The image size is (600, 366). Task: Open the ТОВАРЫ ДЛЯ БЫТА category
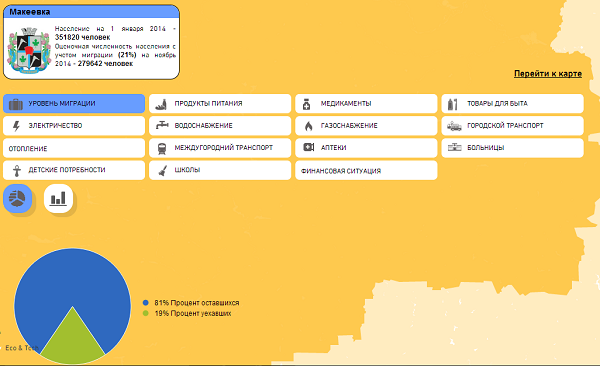tap(512, 104)
